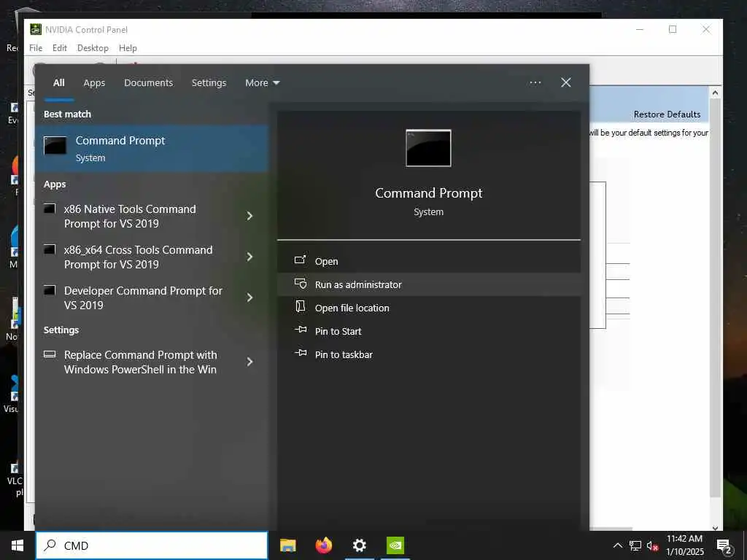Expand Replace Command Prompt setting arrow
Screen dimensions: 747x560
click(249, 362)
